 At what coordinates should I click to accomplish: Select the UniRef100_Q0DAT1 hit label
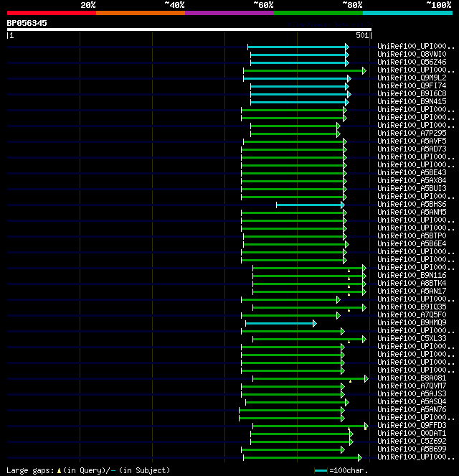point(412,433)
